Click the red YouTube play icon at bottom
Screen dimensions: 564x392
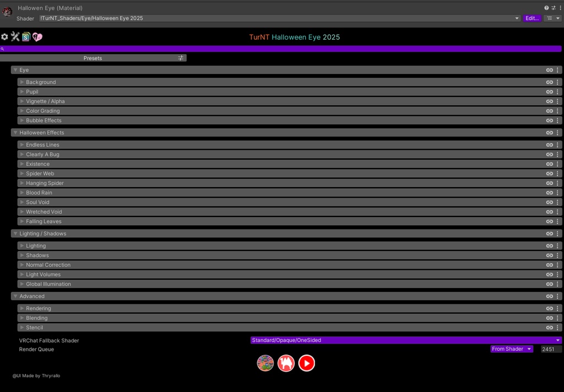[x=306, y=363]
